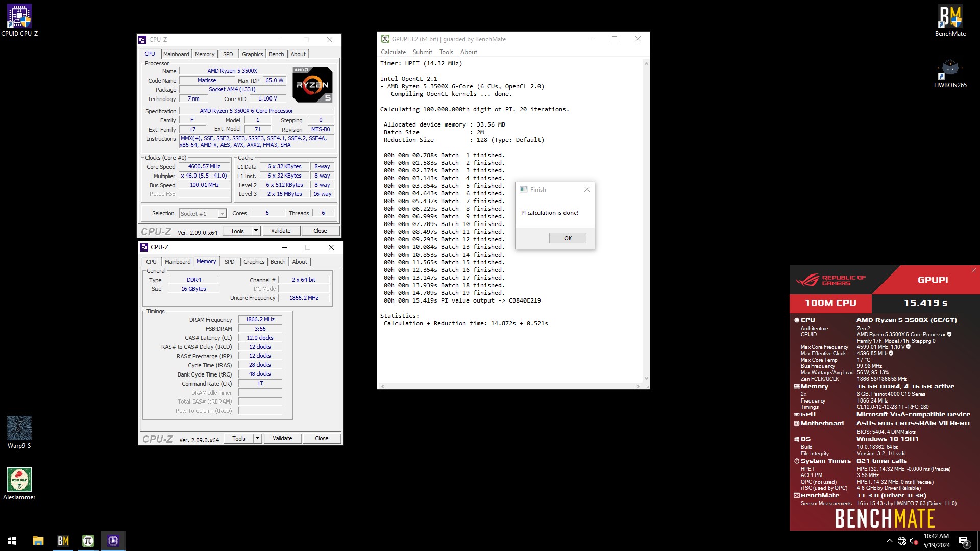Click Close button in Memory CPU-Z window
The image size is (980, 551).
322,438
